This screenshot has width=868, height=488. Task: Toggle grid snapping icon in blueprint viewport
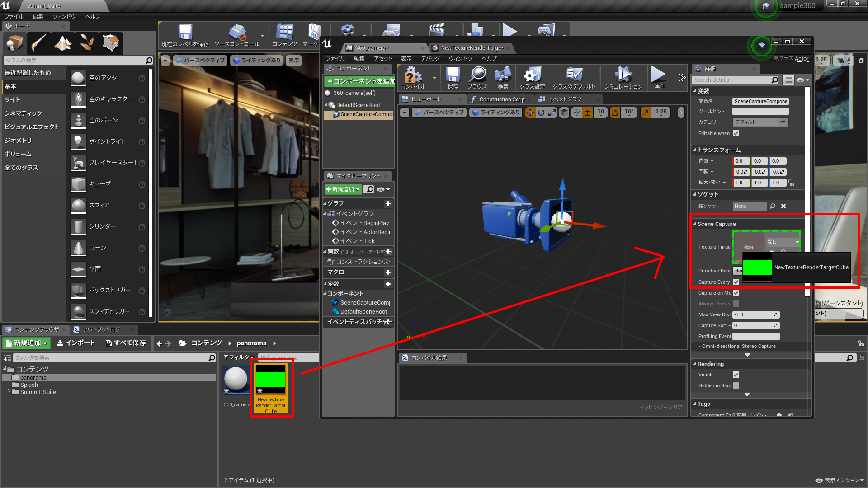(587, 113)
